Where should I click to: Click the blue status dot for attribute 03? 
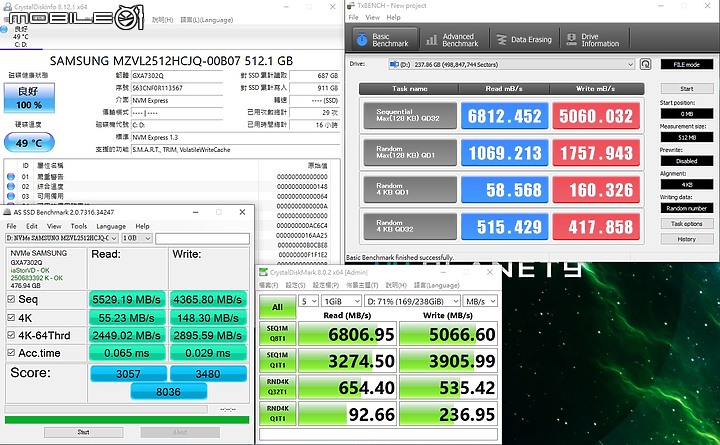point(11,196)
